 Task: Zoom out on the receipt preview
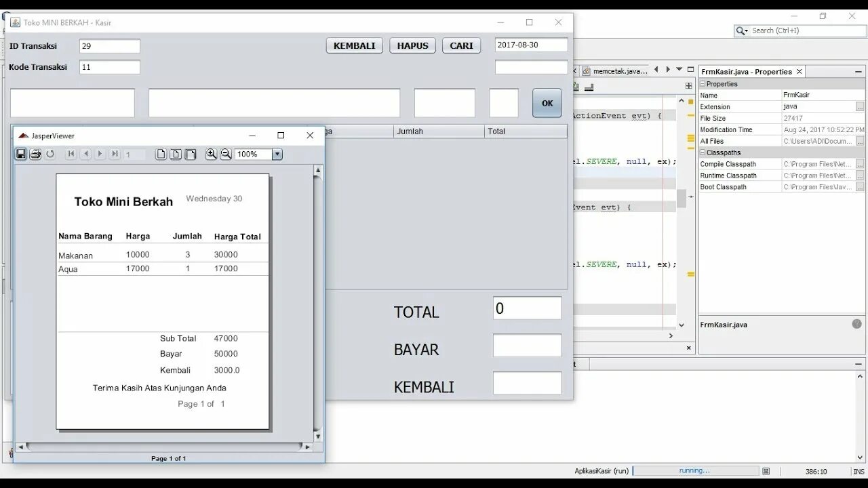tap(226, 154)
